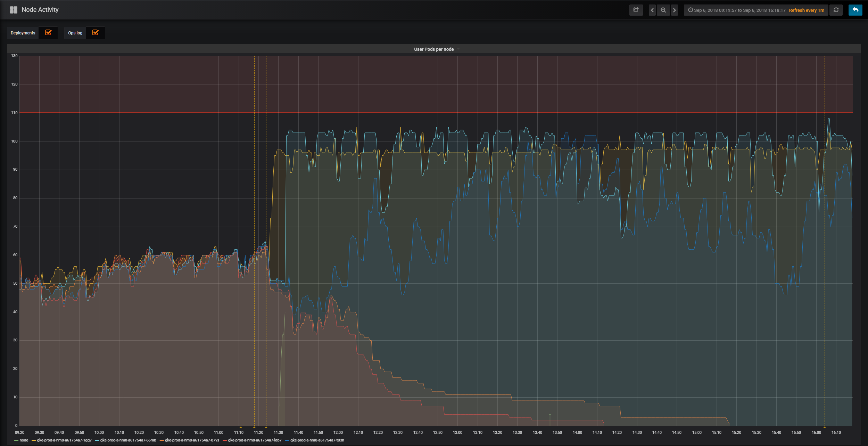Open the dashboard grid icon menu
Screen dimensions: 868x446
(14, 10)
